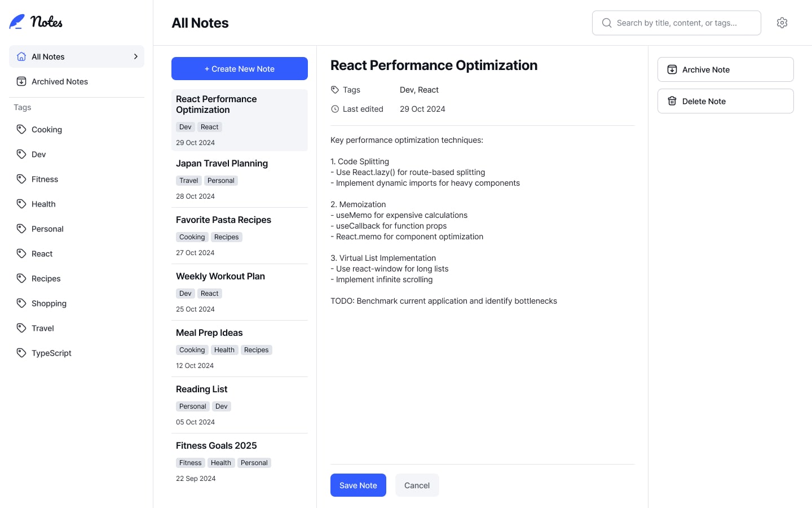Select the React tag in the sidebar
The height and width of the screenshot is (508, 812).
pyautogui.click(x=42, y=253)
